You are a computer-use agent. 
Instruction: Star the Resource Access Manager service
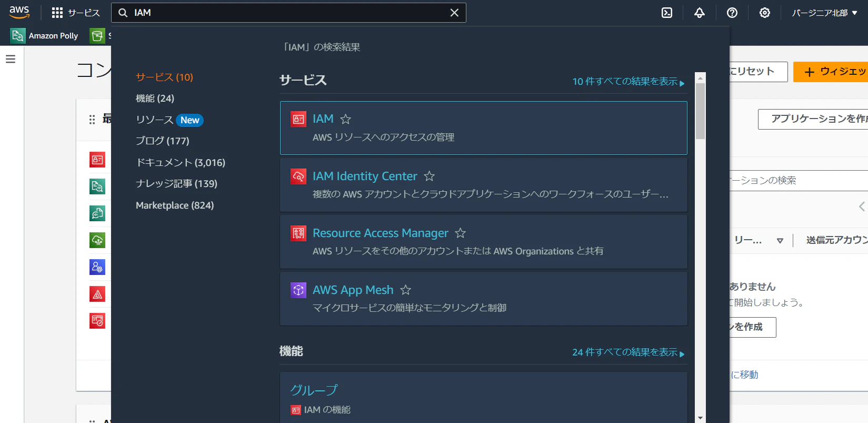pyautogui.click(x=461, y=233)
